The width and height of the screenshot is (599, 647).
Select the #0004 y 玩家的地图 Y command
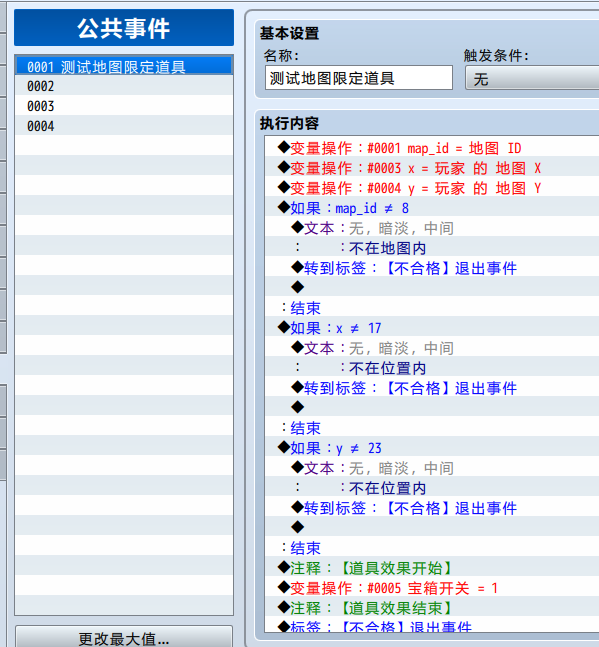point(432,188)
